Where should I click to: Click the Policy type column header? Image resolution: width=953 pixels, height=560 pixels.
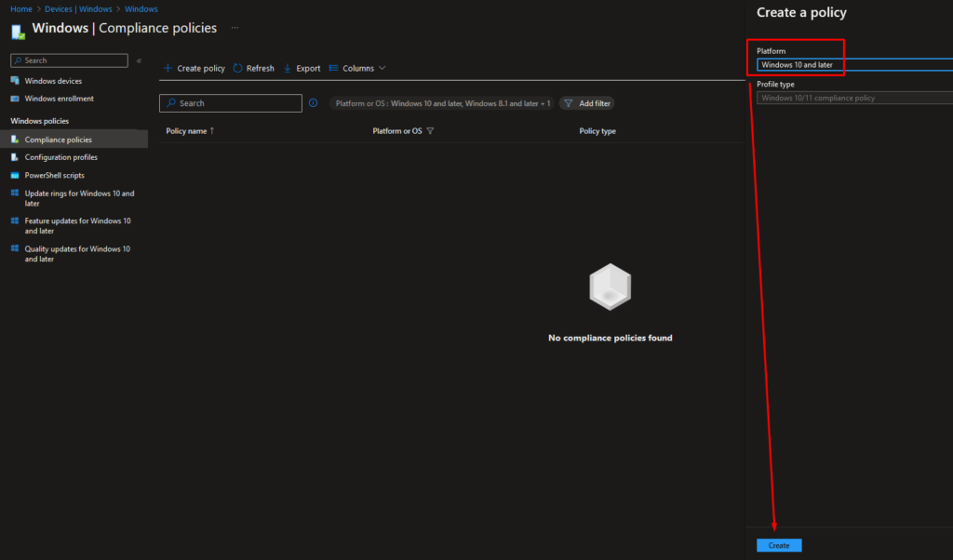[x=597, y=131]
